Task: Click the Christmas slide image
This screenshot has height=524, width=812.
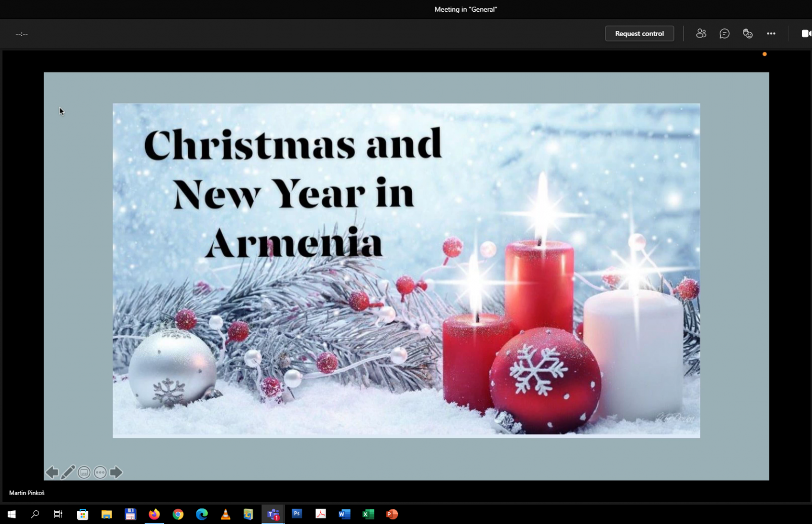Action: [x=406, y=270]
